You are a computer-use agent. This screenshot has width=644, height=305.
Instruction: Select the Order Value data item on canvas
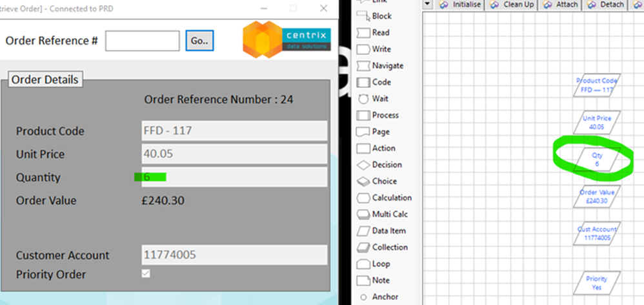click(597, 196)
